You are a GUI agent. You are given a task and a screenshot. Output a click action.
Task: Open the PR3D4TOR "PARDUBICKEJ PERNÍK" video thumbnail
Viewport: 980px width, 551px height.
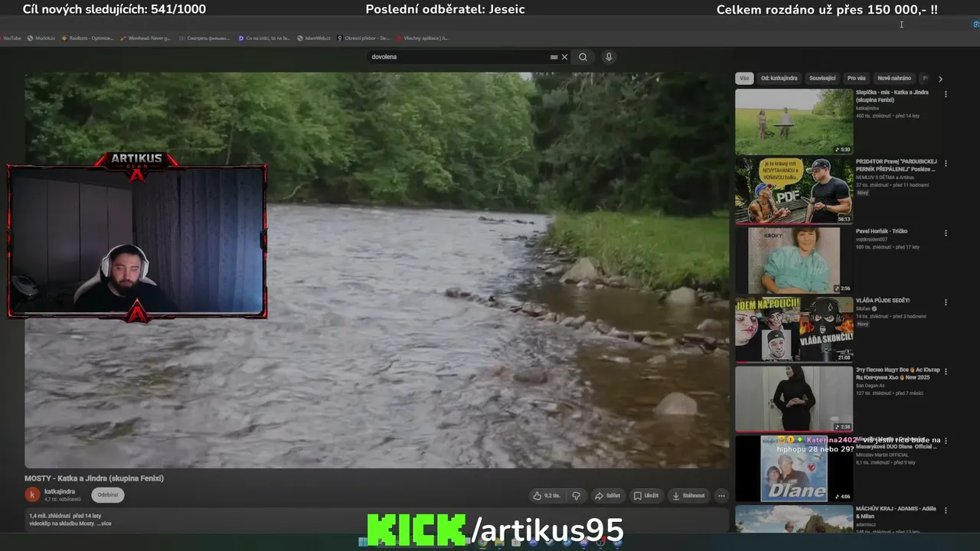794,191
